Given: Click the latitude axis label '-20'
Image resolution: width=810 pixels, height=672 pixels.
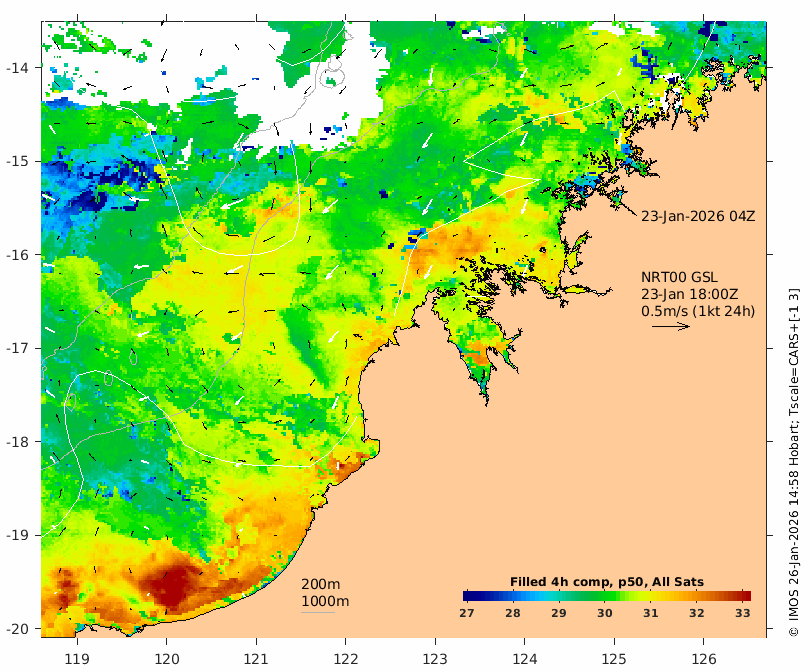Looking at the screenshot, I should pos(17,629).
